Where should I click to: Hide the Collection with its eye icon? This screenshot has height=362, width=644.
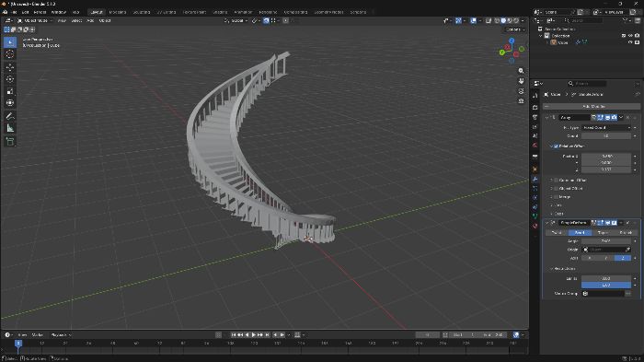pos(630,36)
